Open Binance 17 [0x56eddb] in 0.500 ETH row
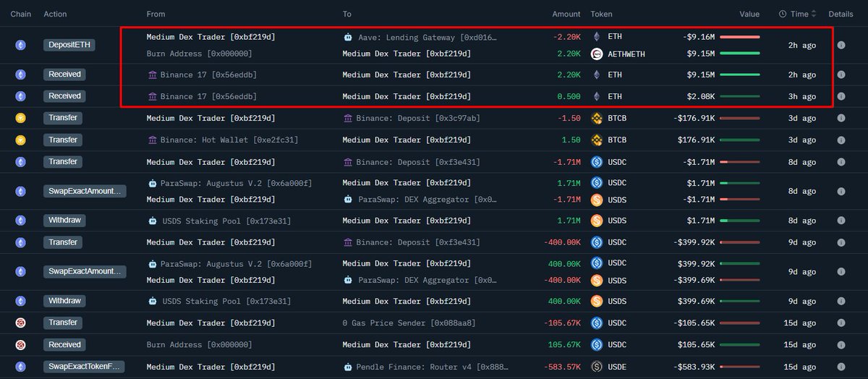Screen dimensions: 868x379 (208, 96)
